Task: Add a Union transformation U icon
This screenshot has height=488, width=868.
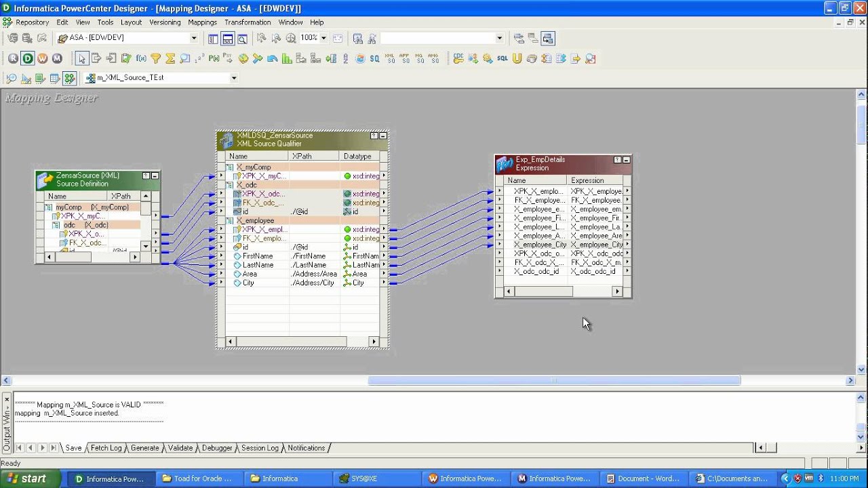Action: (517, 59)
